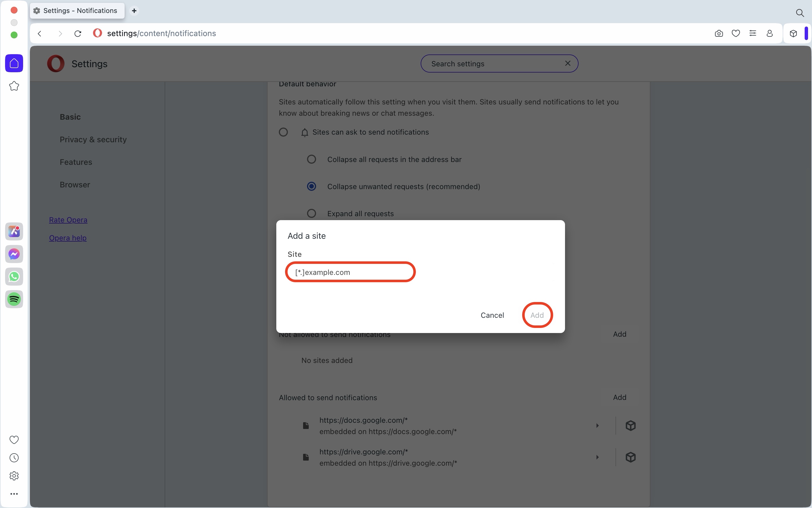Viewport: 812px width, 508px height.
Task: Open the Rate Opera link
Action: pos(68,220)
